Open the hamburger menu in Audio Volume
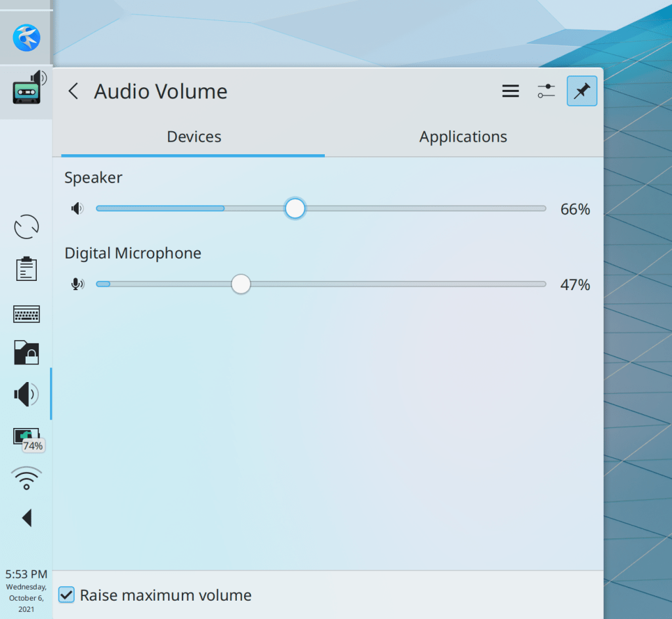 (x=511, y=91)
